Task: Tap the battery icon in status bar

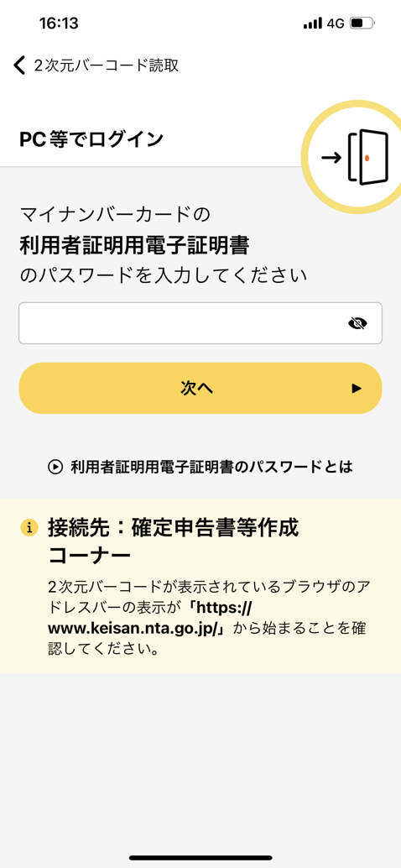Action: 363,24
